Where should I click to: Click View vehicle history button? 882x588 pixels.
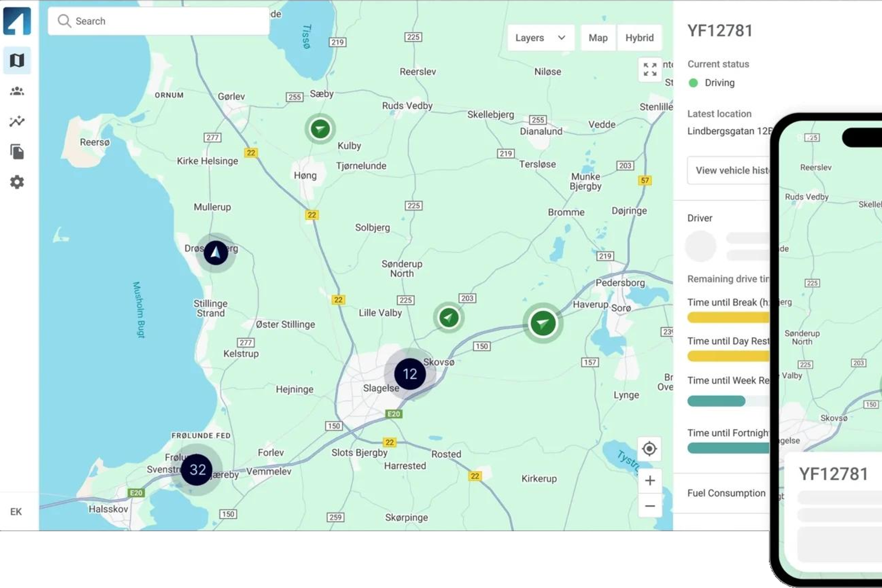click(729, 170)
